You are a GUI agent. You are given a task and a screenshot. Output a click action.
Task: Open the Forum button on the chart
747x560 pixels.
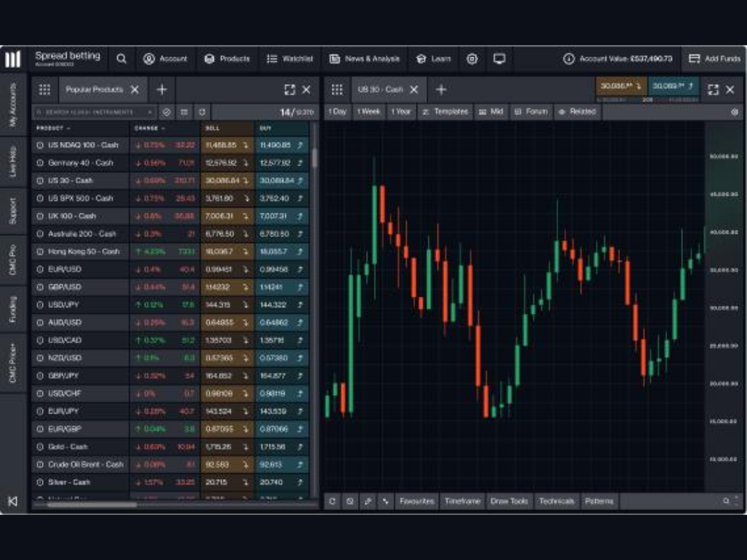(x=531, y=112)
